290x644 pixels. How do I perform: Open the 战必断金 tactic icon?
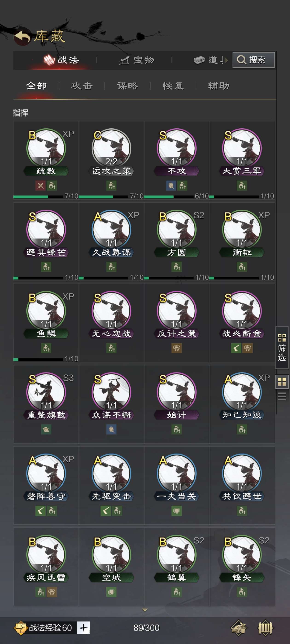click(x=242, y=311)
